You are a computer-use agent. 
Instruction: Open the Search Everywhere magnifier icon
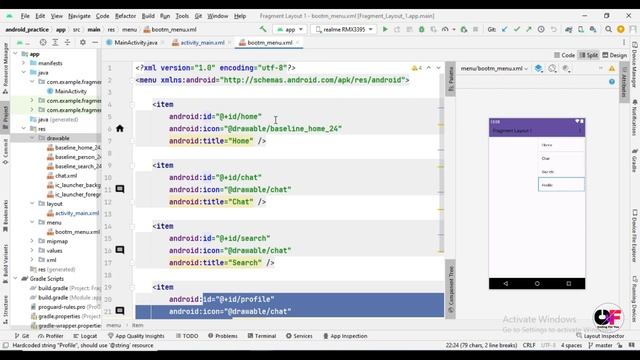(609, 29)
